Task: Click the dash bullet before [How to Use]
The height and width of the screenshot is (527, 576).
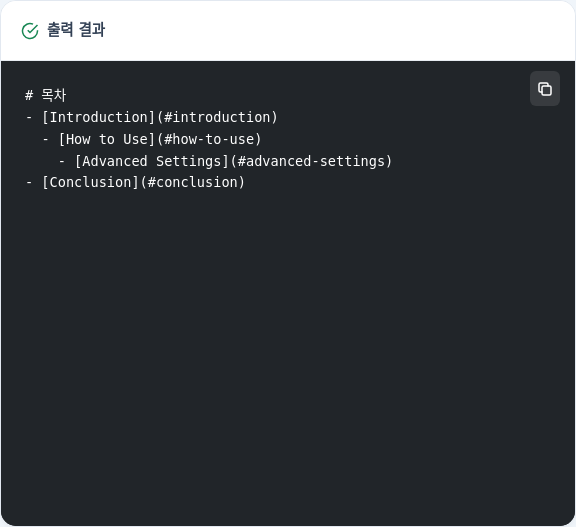Action: 46,140
